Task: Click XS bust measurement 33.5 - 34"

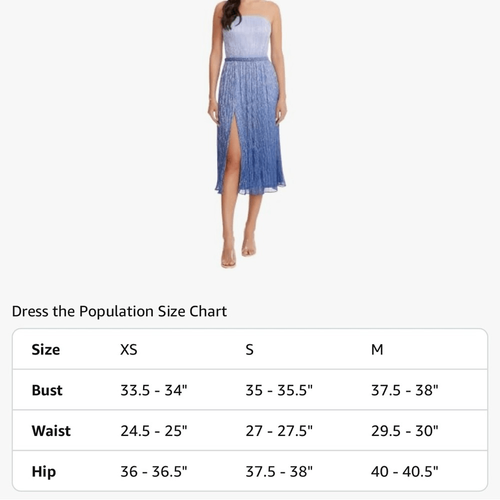Action: click(154, 390)
